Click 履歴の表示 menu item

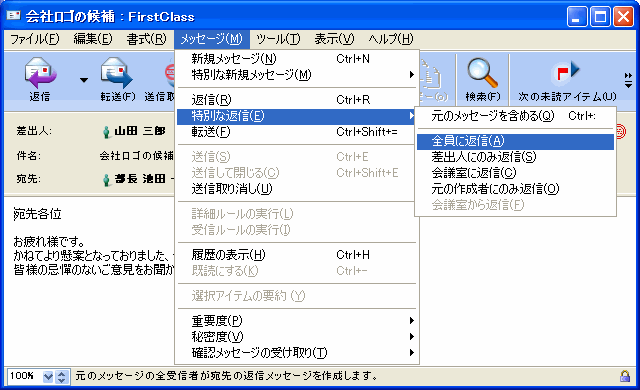(298, 255)
